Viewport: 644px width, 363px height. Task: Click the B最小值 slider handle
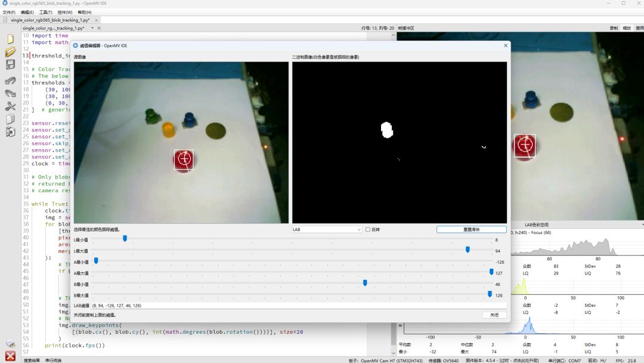(365, 284)
